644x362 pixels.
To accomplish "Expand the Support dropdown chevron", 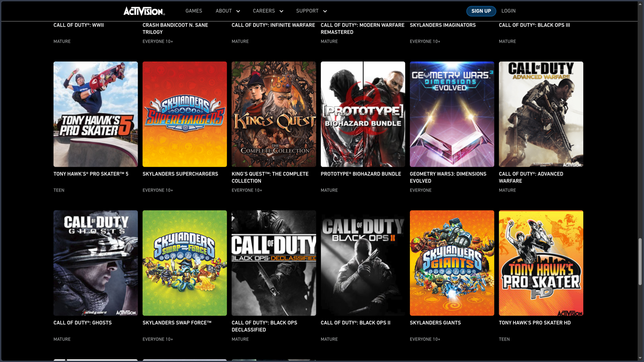I will 325,11.
